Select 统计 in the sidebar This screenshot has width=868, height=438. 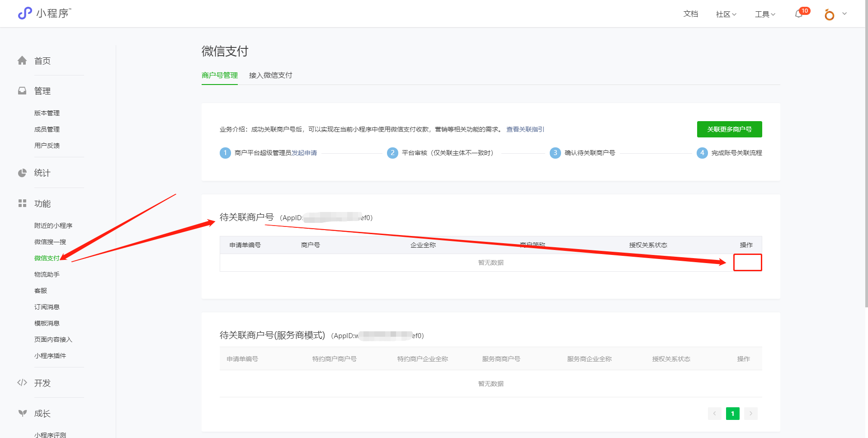coord(42,173)
